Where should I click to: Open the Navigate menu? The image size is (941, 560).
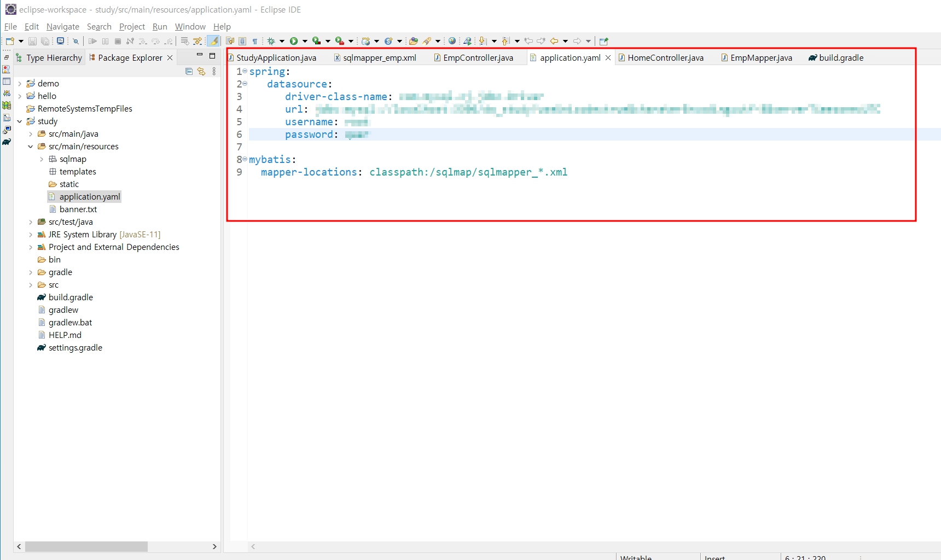tap(63, 26)
